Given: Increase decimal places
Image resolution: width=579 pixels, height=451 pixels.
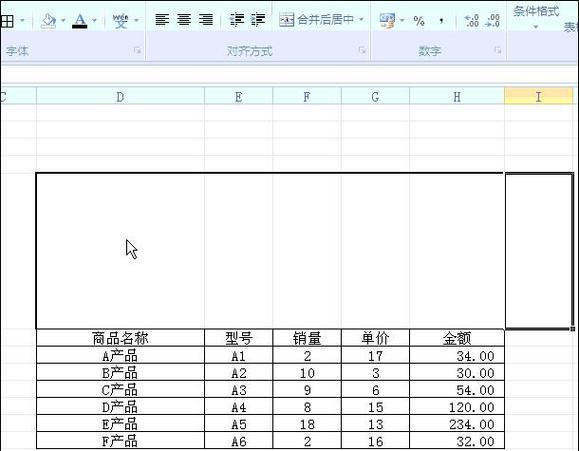Looking at the screenshot, I should 472,21.
